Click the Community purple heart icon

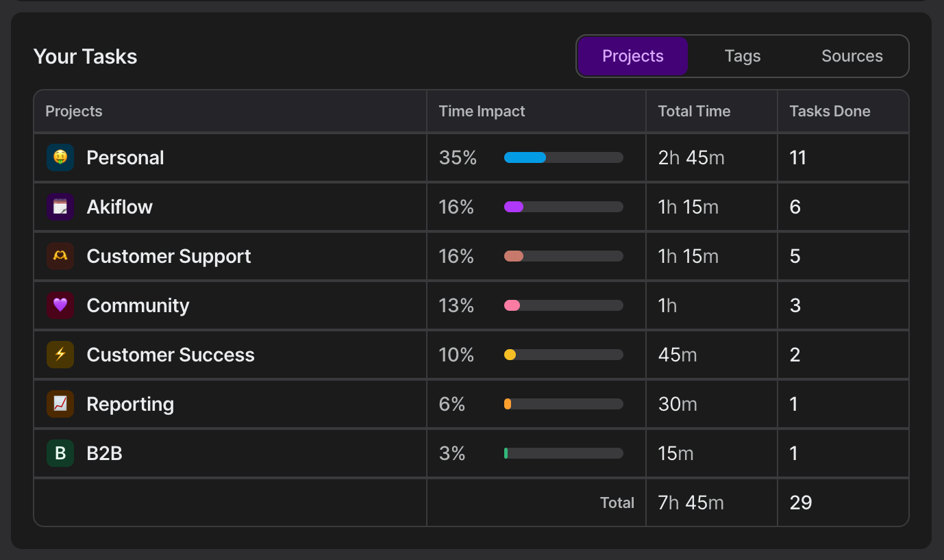pos(60,305)
